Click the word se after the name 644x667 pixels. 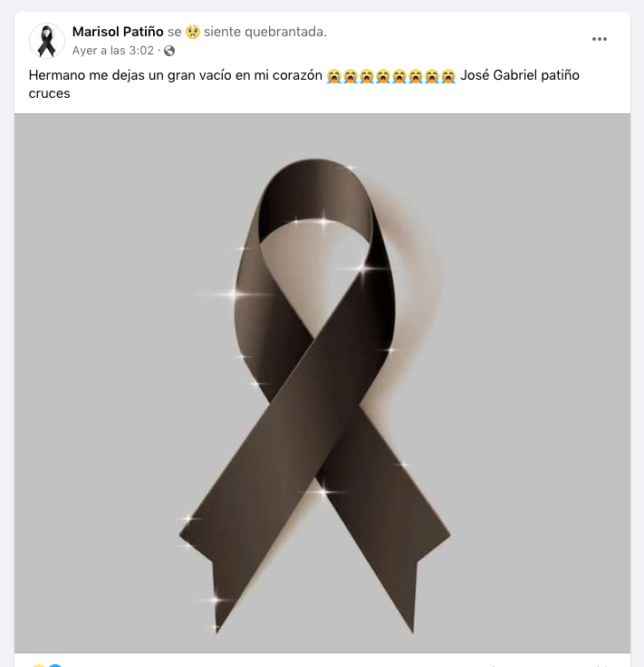pos(174,32)
